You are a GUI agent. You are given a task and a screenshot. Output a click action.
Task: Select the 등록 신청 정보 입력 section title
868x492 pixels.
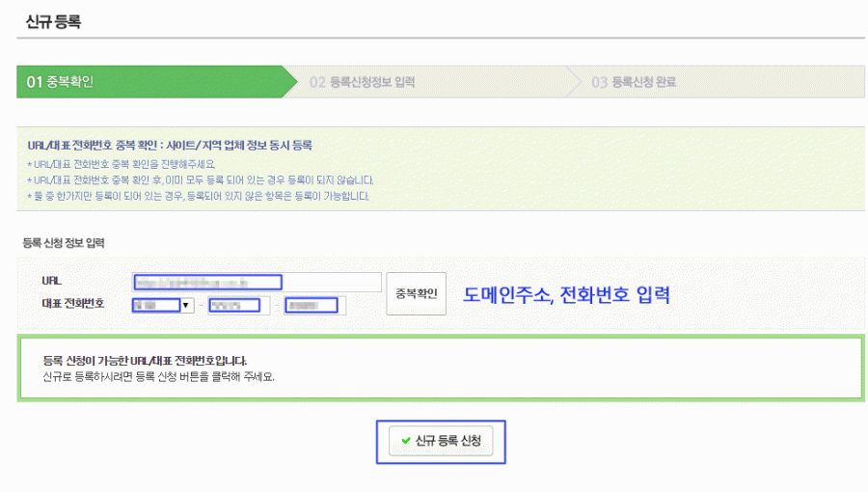pyautogui.click(x=64, y=242)
